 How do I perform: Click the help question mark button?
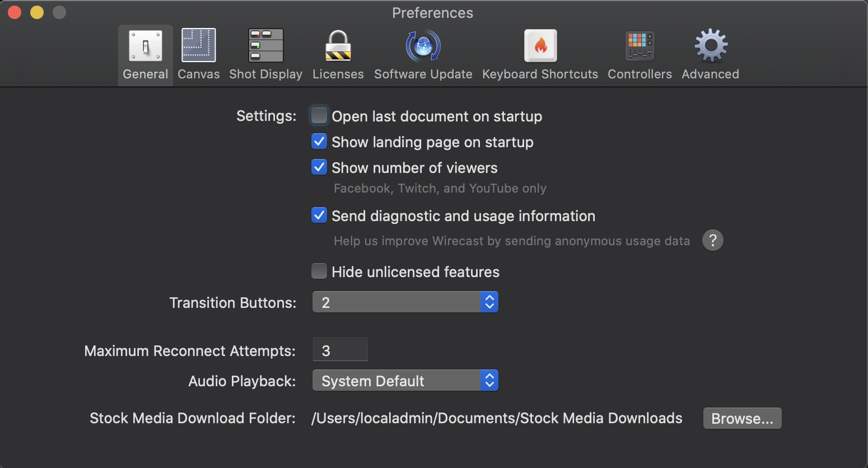click(713, 240)
